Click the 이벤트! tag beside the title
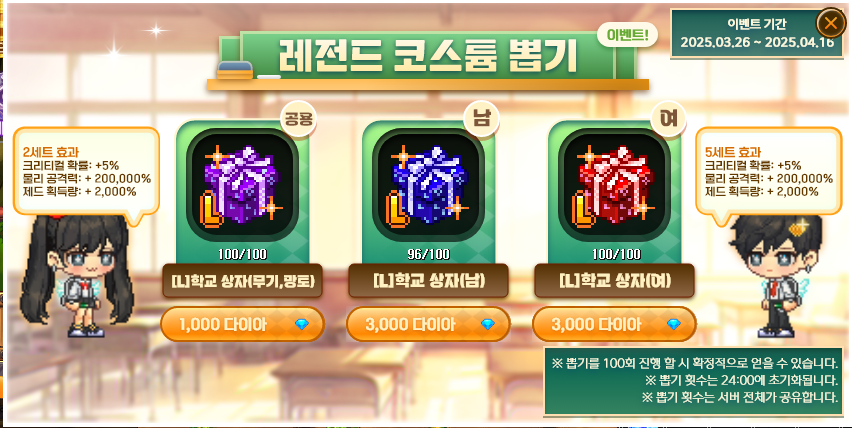The image size is (852, 428). [x=627, y=35]
